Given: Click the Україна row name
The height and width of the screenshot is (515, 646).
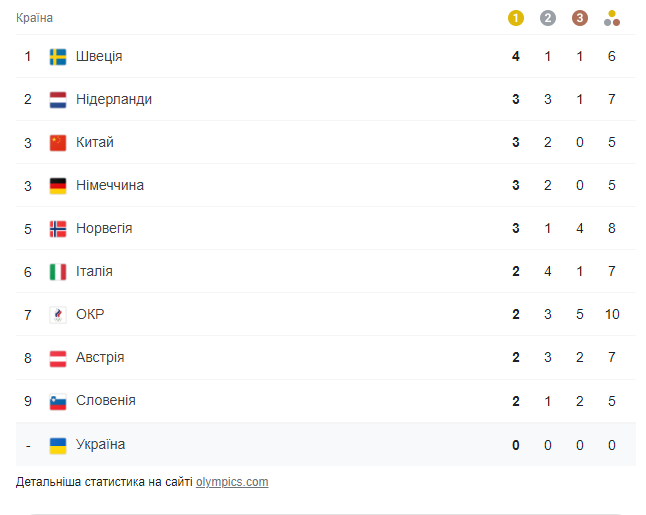Looking at the screenshot, I should pos(101,445).
